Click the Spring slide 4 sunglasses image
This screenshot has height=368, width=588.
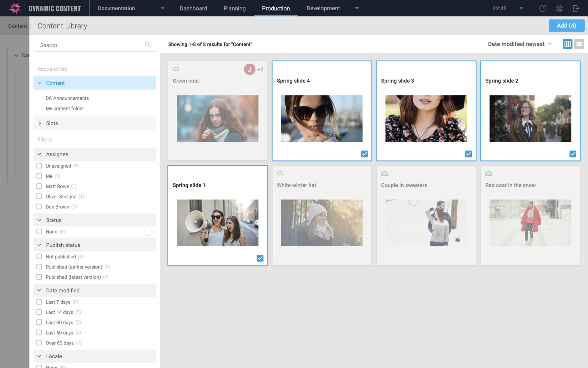[322, 118]
